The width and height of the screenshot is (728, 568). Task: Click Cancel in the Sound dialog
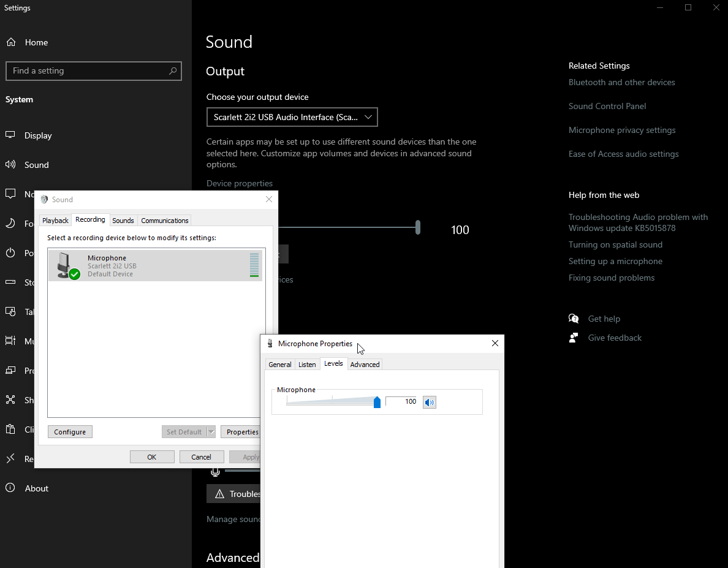tap(202, 456)
